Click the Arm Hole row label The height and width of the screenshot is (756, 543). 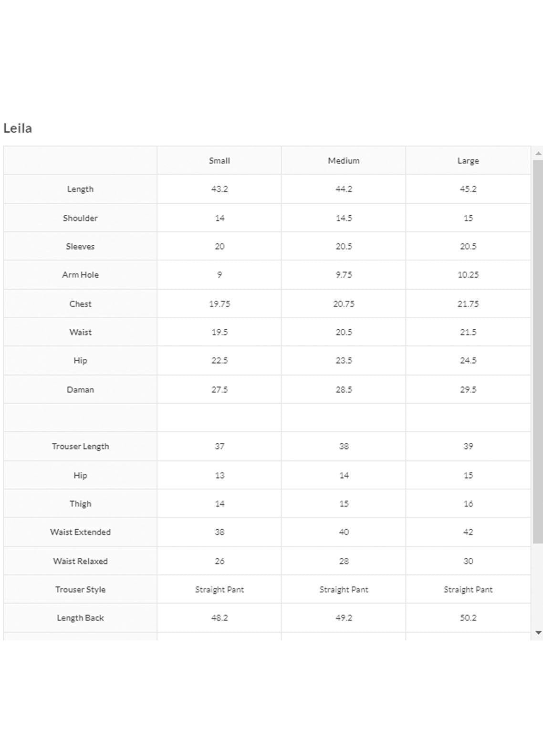click(80, 275)
